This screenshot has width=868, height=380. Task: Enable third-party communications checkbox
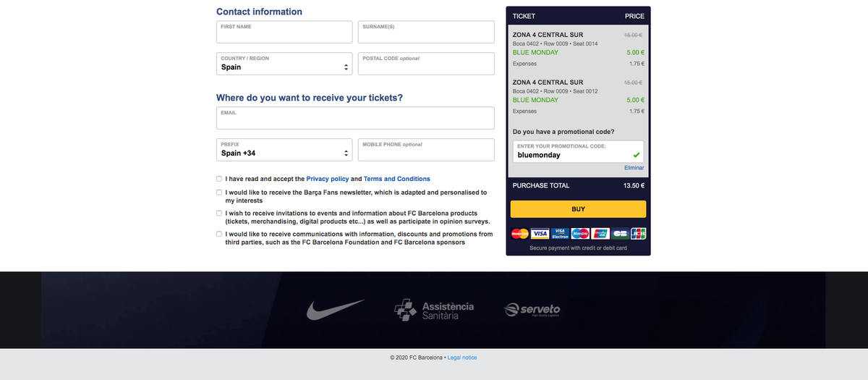[x=219, y=235]
